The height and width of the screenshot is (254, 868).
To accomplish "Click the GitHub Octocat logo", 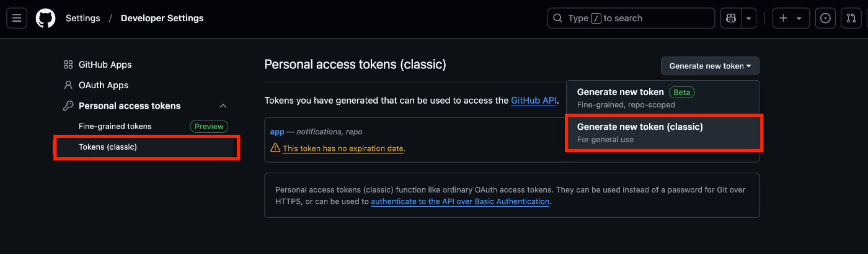I will [45, 19].
